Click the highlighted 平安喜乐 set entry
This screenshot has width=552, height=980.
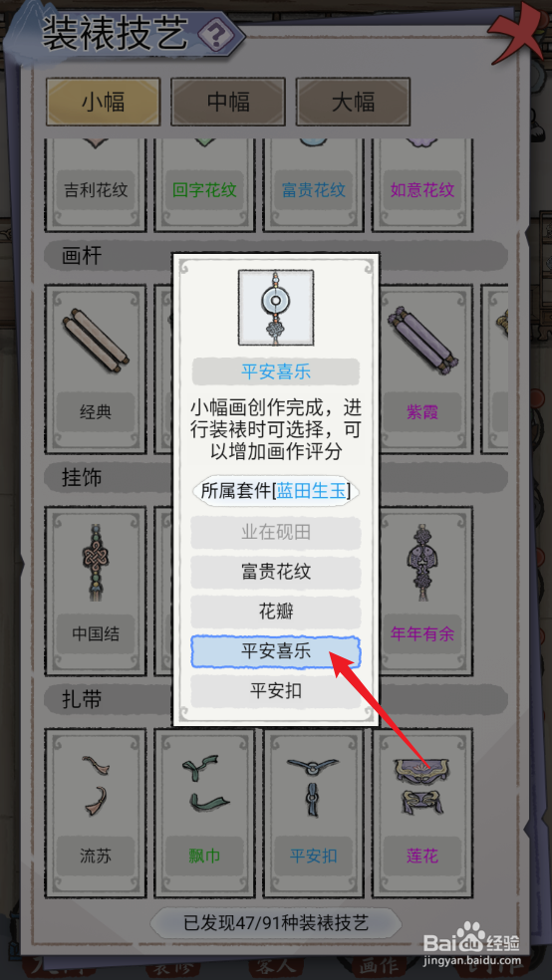pos(276,652)
